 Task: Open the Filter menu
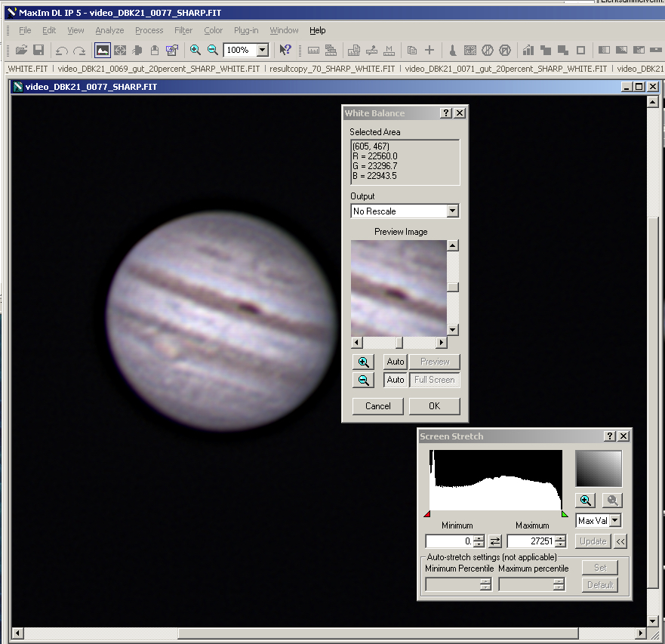(183, 30)
